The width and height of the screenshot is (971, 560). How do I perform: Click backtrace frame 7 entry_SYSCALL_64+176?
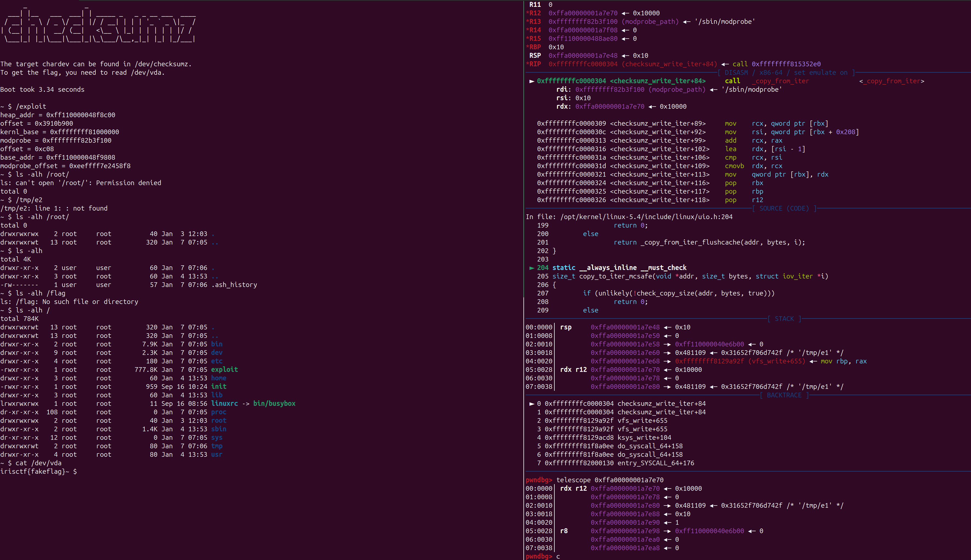(x=615, y=463)
